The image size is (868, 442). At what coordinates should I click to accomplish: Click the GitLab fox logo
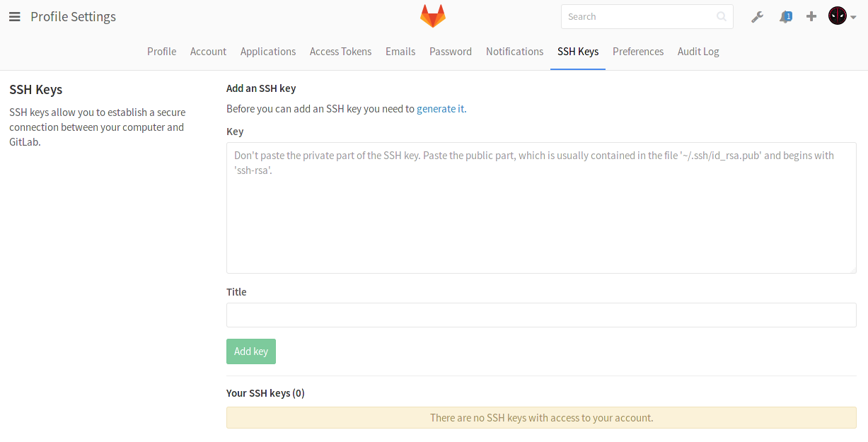pos(433,16)
